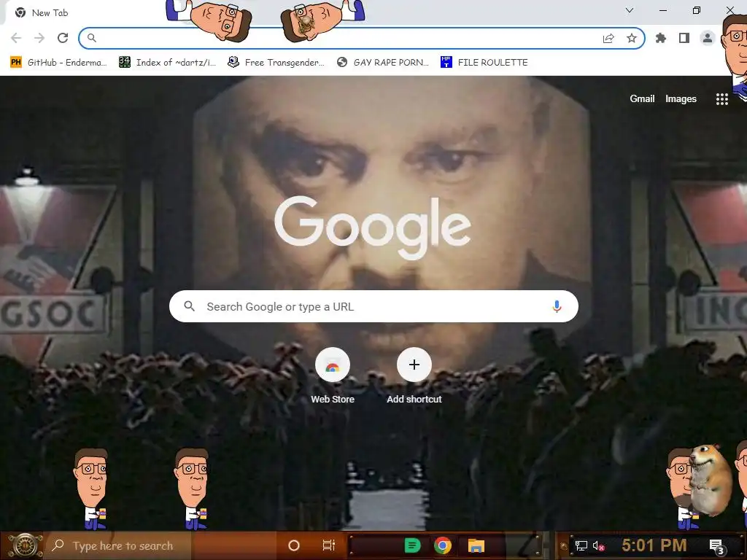This screenshot has height=560, width=747.
Task: Open Task View on the taskbar
Action: coord(329,545)
